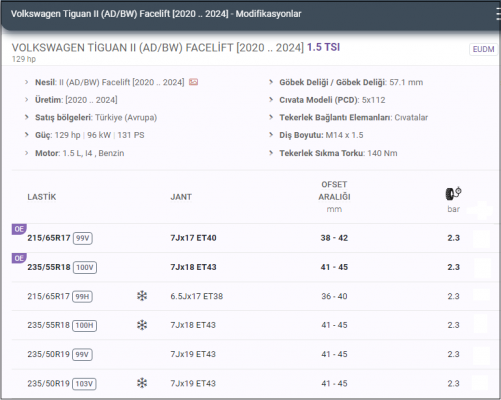Screen dimensions: 501x400
Task: Expand the Diş Boyutu chevron
Action: coord(271,135)
